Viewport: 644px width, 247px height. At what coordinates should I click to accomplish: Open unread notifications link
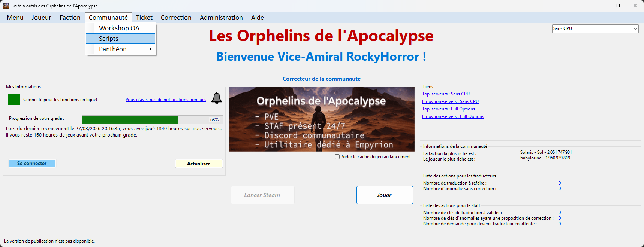166,100
